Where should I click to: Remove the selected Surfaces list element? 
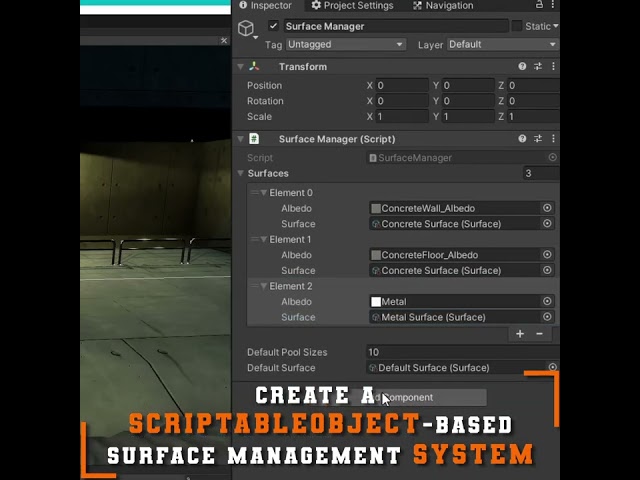(539, 334)
